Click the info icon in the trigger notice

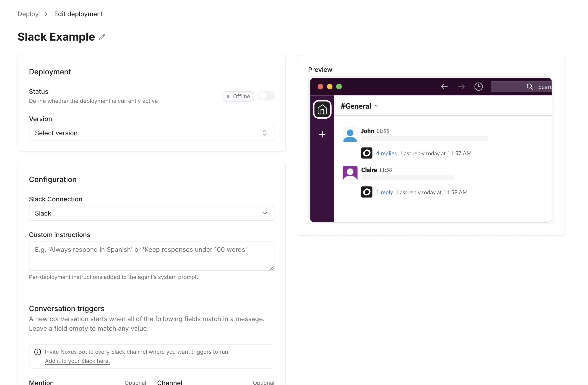[x=37, y=352]
